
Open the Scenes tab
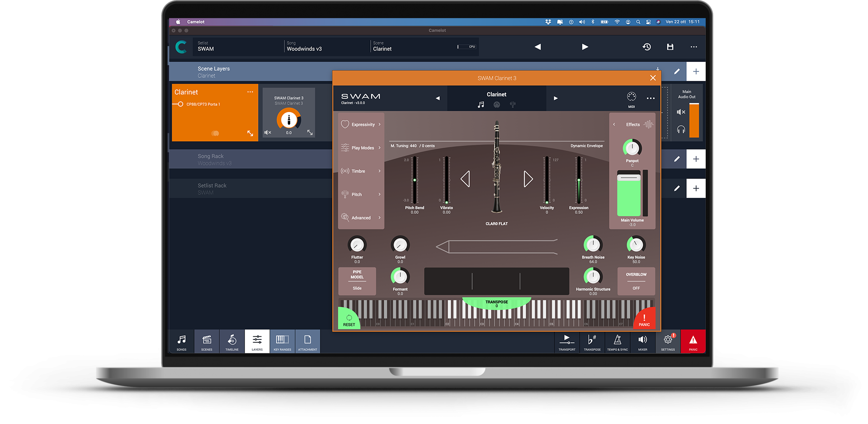207,341
